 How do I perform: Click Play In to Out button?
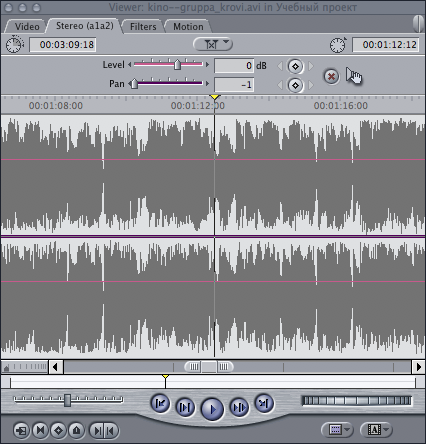coord(185,407)
